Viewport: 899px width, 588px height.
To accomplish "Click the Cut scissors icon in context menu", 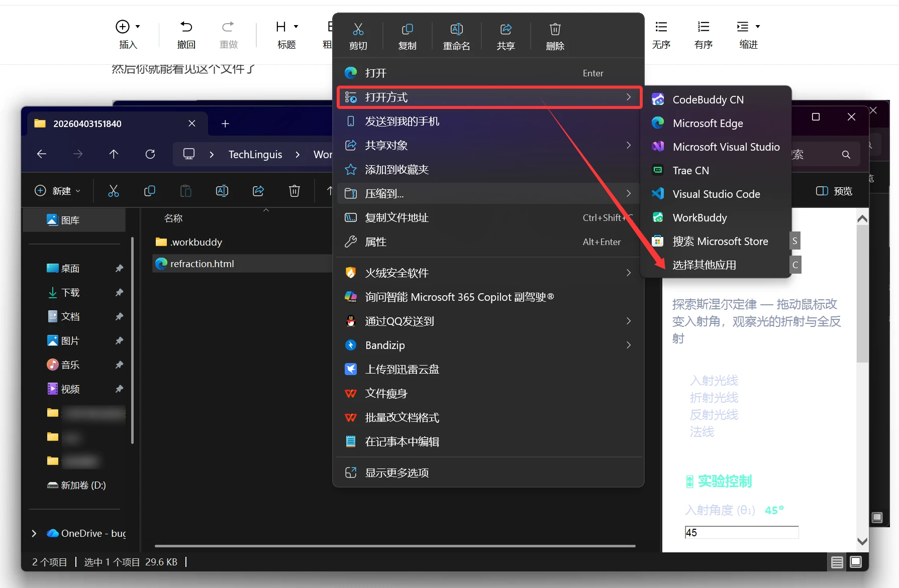I will point(358,36).
